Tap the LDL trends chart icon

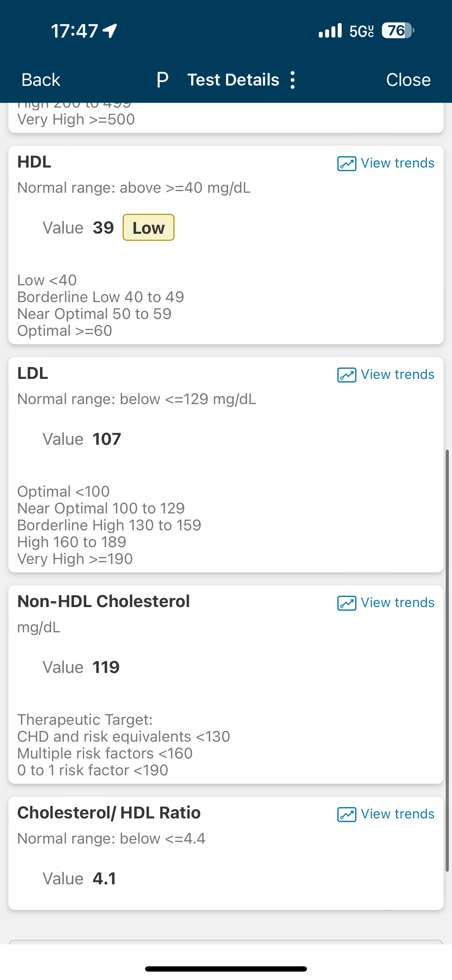pos(347,375)
